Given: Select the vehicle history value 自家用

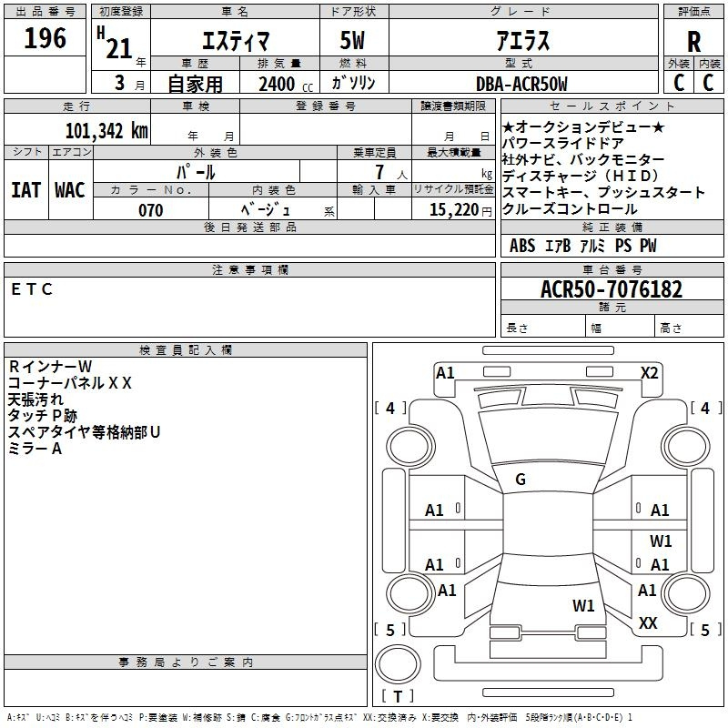Looking at the screenshot, I should (195, 84).
